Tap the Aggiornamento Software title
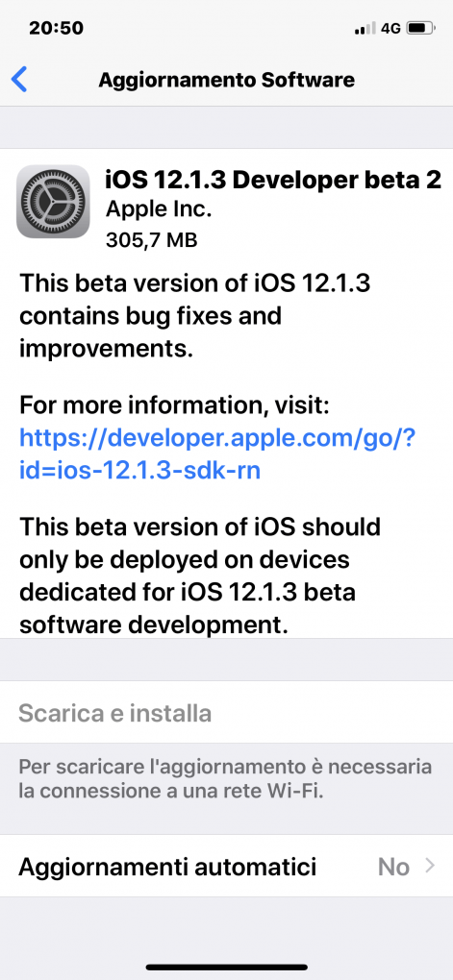Viewport: 453px width, 980px height. coord(227,80)
